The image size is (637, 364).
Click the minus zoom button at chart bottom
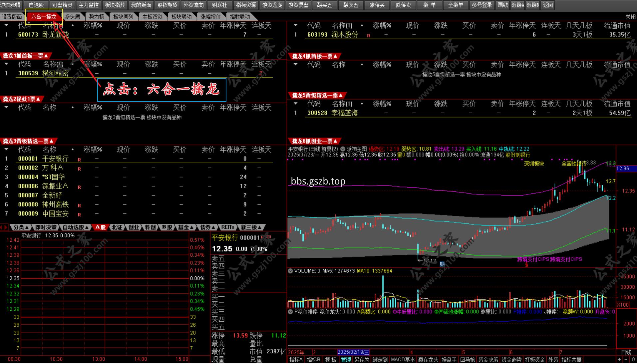click(x=625, y=360)
